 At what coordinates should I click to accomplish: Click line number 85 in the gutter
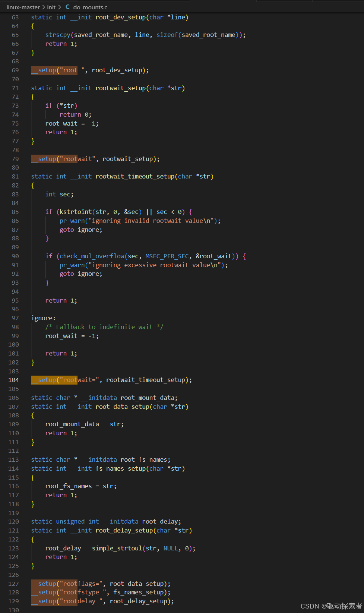15,212
